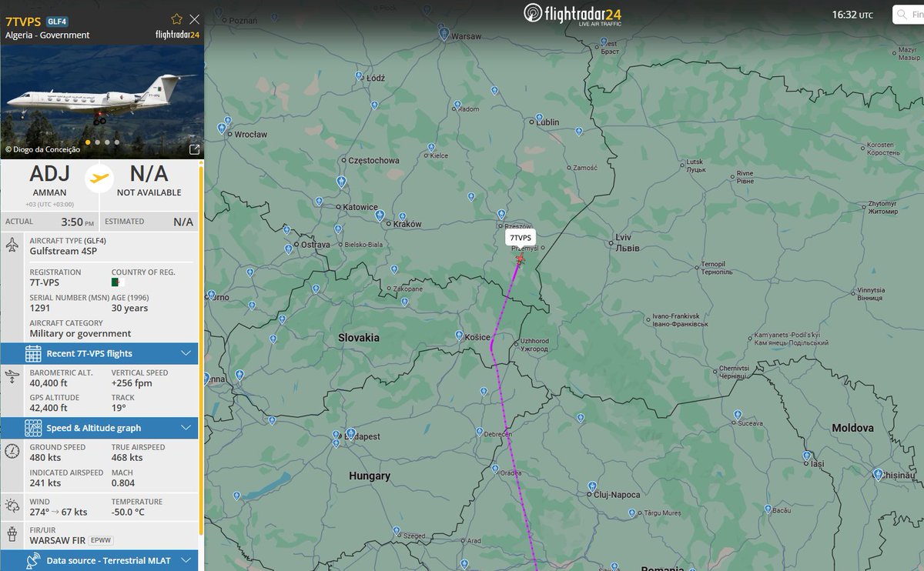Click the 40,400 ft barometric altitude value

click(x=49, y=383)
